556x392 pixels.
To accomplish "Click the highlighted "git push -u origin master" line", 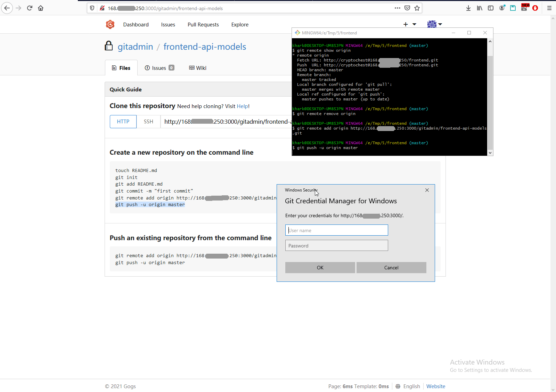I will click(x=150, y=205).
